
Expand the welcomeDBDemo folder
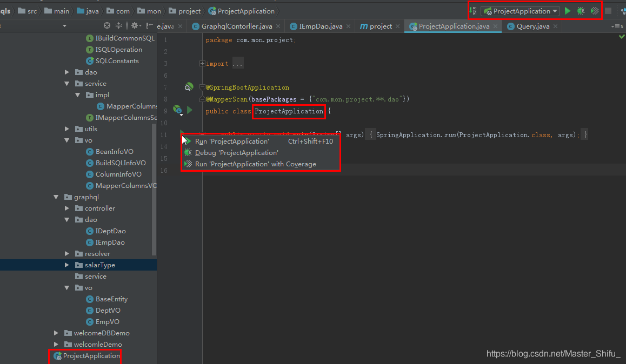pos(56,333)
